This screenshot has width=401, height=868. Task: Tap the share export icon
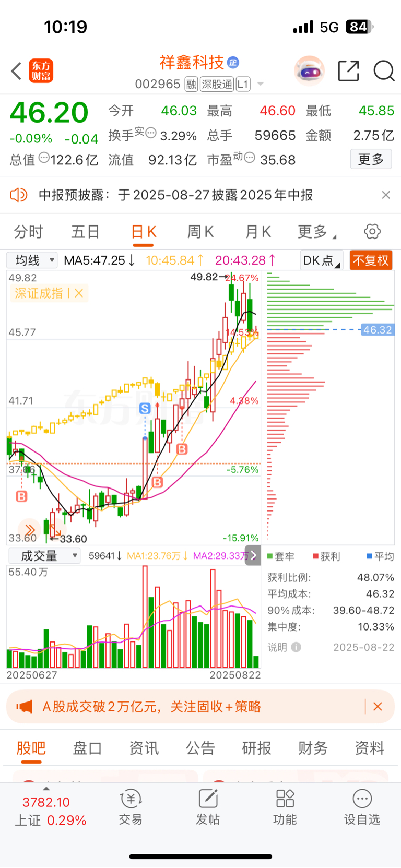[x=349, y=70]
